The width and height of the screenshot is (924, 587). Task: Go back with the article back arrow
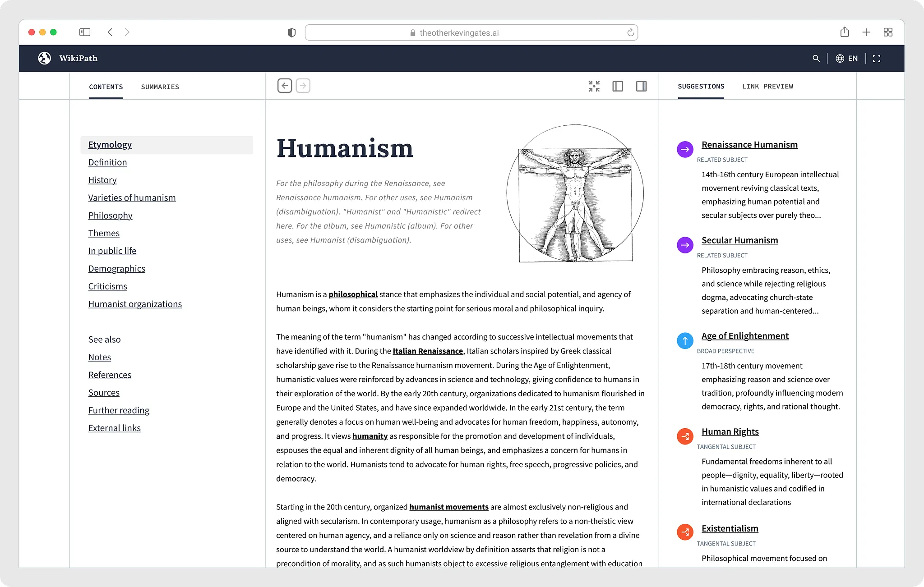click(285, 86)
